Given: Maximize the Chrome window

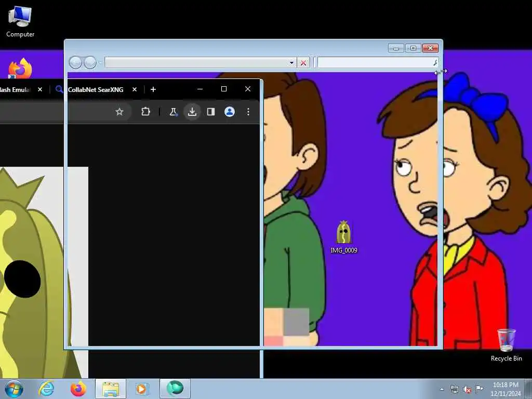Looking at the screenshot, I should pos(224,89).
